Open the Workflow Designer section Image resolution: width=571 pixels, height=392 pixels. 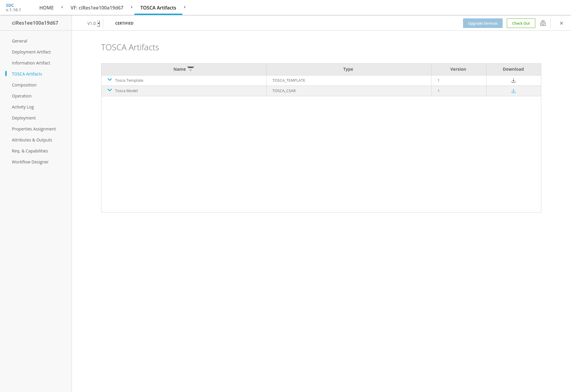coord(30,162)
